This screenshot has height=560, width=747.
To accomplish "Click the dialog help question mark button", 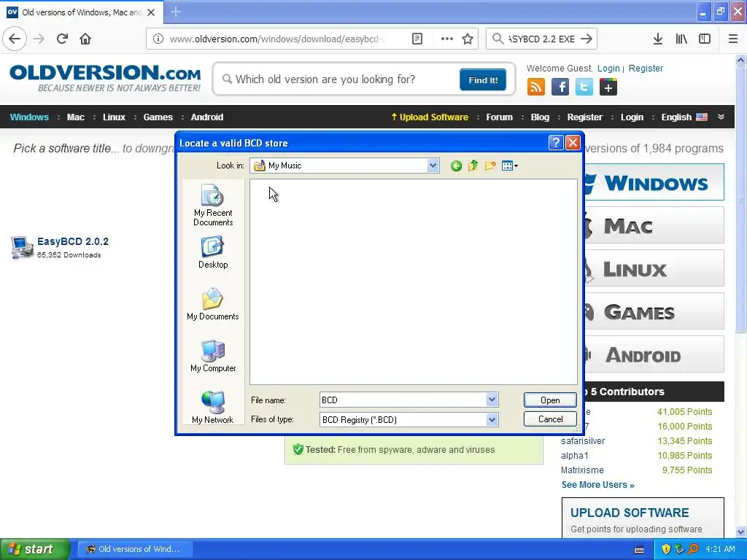I will coord(555,142).
